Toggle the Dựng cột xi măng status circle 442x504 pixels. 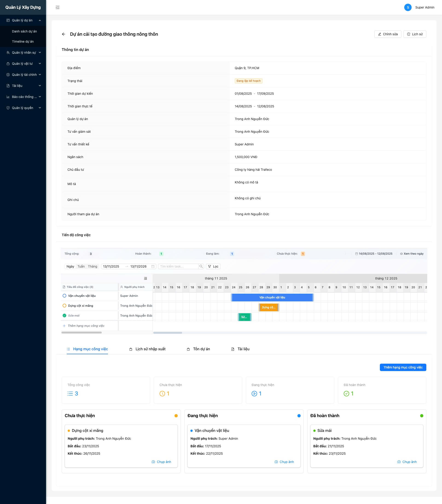(x=64, y=306)
